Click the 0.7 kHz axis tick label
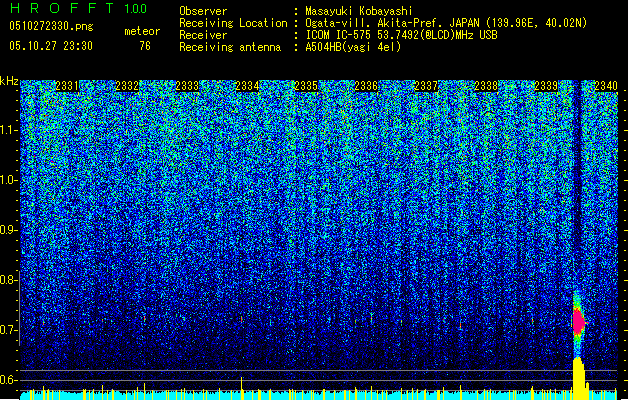 9,330
